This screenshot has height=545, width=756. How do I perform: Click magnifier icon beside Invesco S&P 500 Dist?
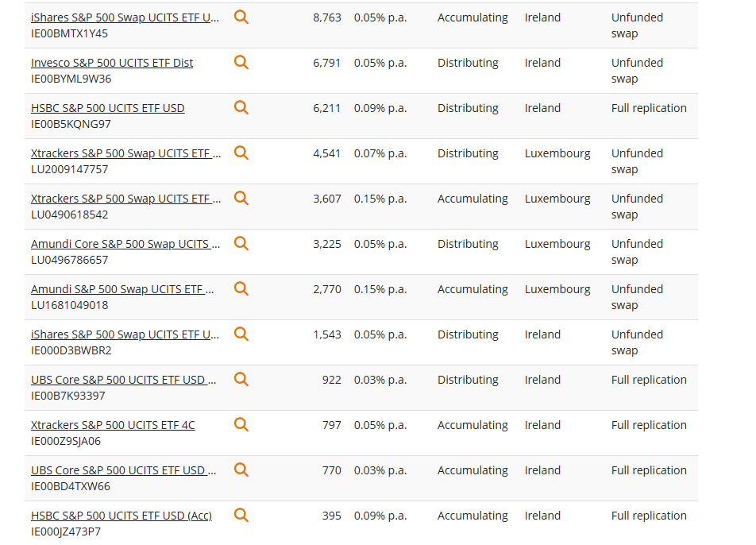pyautogui.click(x=241, y=63)
